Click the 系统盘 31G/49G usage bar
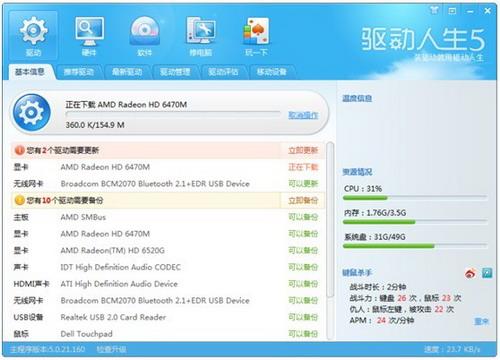The height and width of the screenshot is (360, 500). (415, 246)
